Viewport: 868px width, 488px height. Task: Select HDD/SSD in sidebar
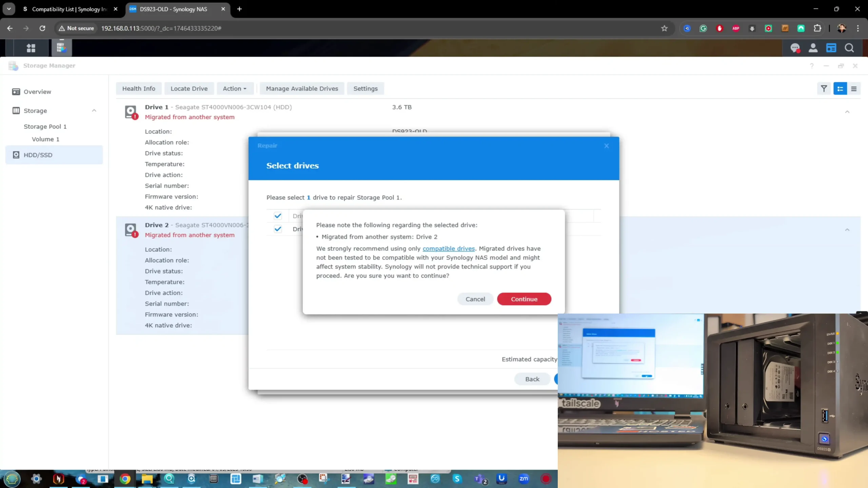(54, 155)
